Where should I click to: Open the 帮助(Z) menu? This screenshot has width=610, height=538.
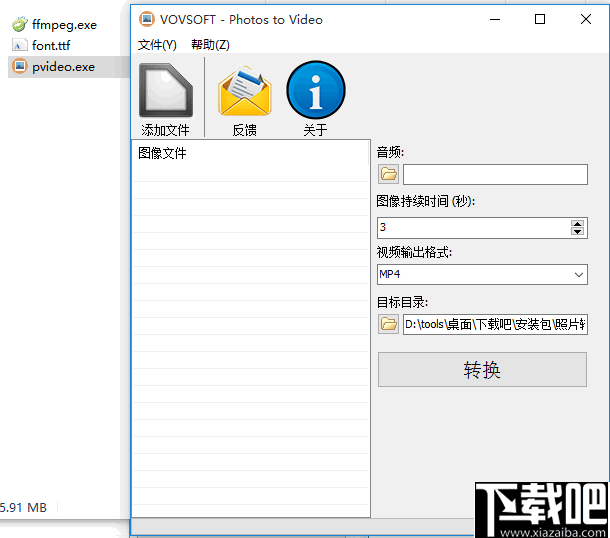pyautogui.click(x=210, y=45)
